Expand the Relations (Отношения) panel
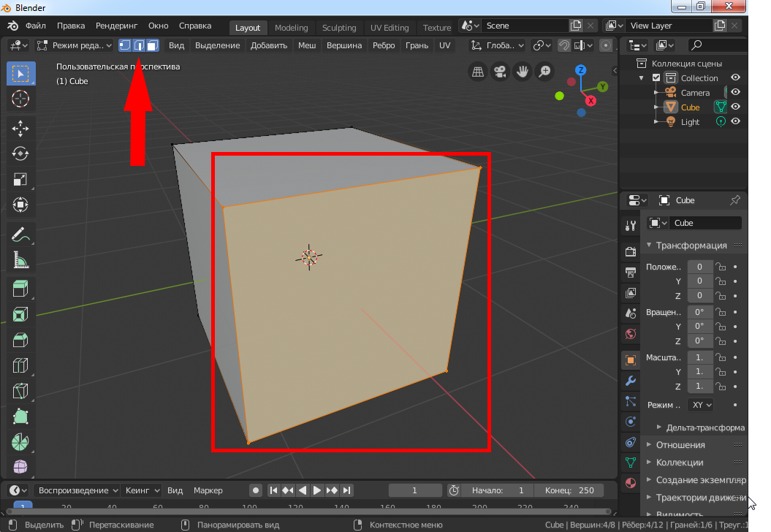The image size is (771, 532). pyautogui.click(x=680, y=444)
